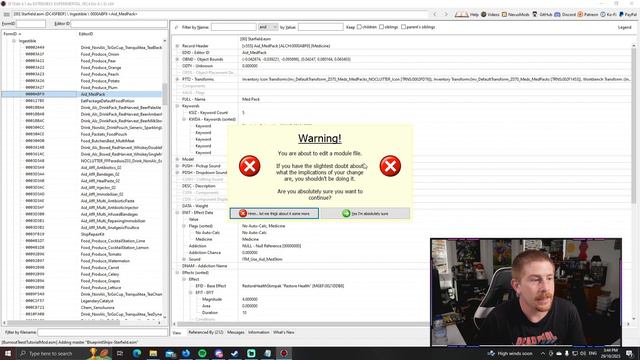Open the Ko-Fi toolbar icon
The height and width of the screenshot is (360, 640).
point(603,14)
